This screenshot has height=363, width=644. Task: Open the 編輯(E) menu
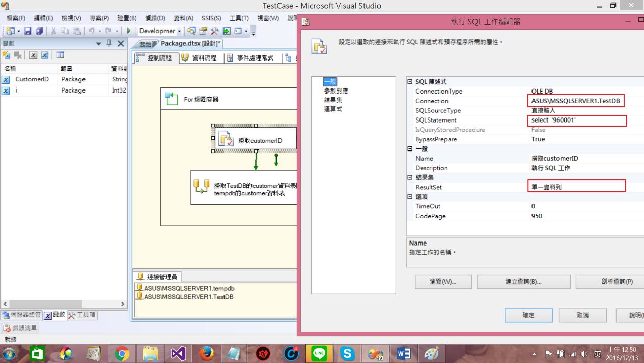pyautogui.click(x=43, y=18)
